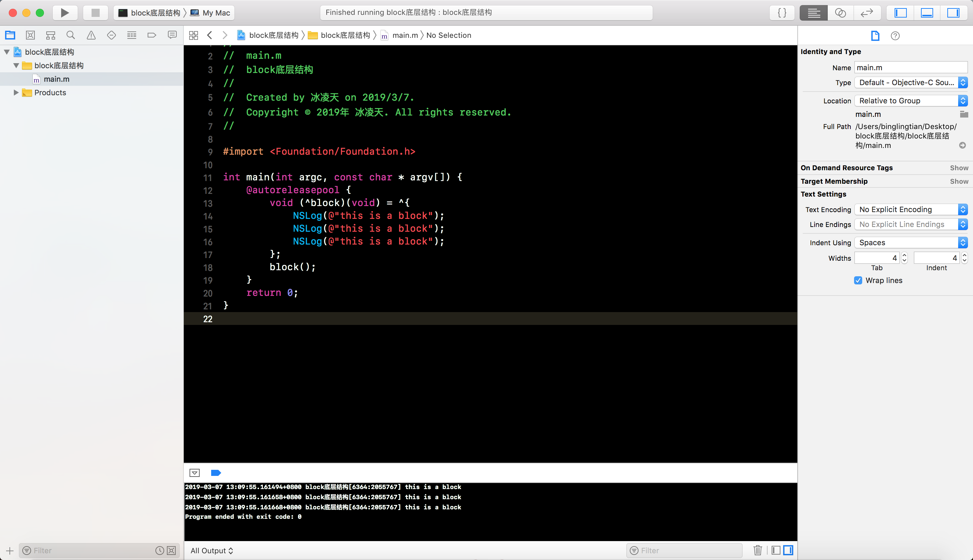
Task: Toggle breakpoints activation in debug bar
Action: (216, 473)
